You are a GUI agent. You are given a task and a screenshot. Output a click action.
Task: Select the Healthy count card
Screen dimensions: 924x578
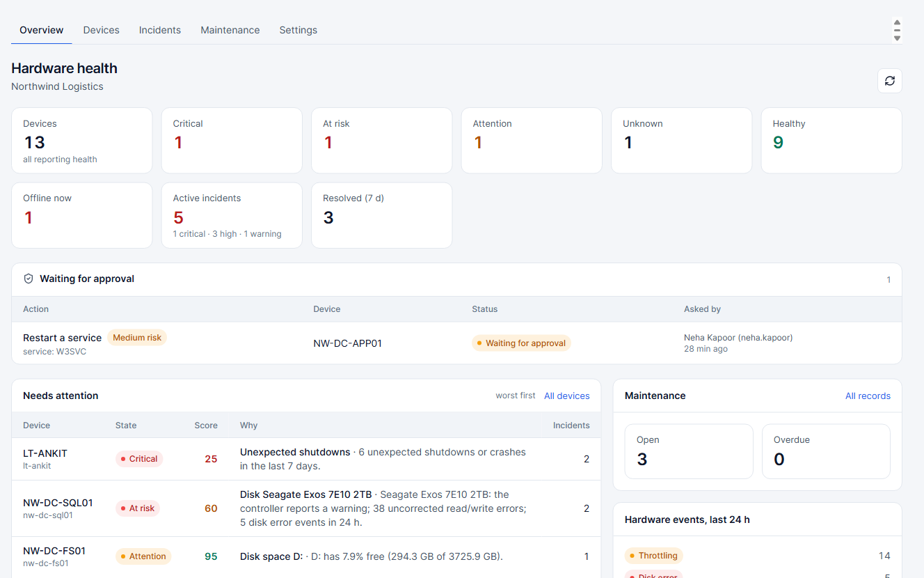click(831, 141)
